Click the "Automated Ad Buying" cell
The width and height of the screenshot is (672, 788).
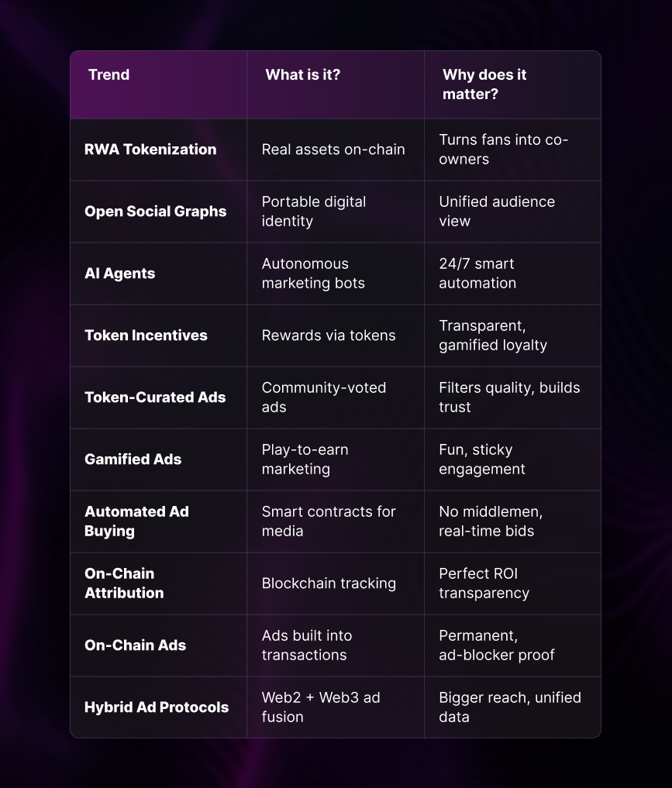pos(136,521)
